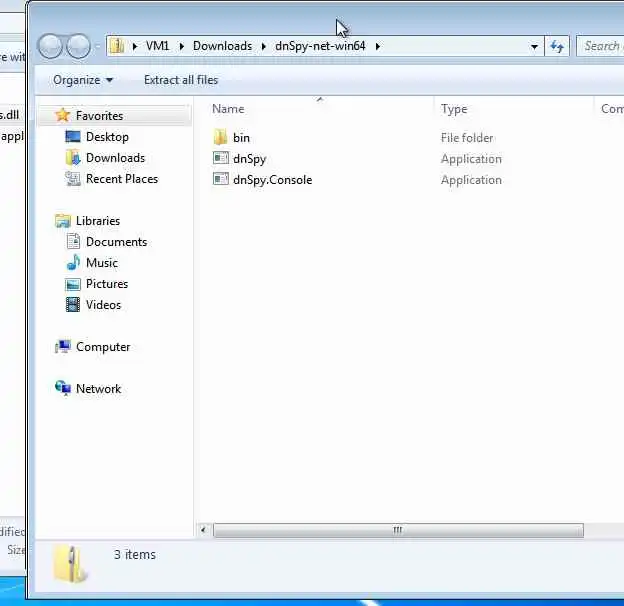624x606 pixels.
Task: Click the Videos filmstrip icon
Action: (x=73, y=305)
